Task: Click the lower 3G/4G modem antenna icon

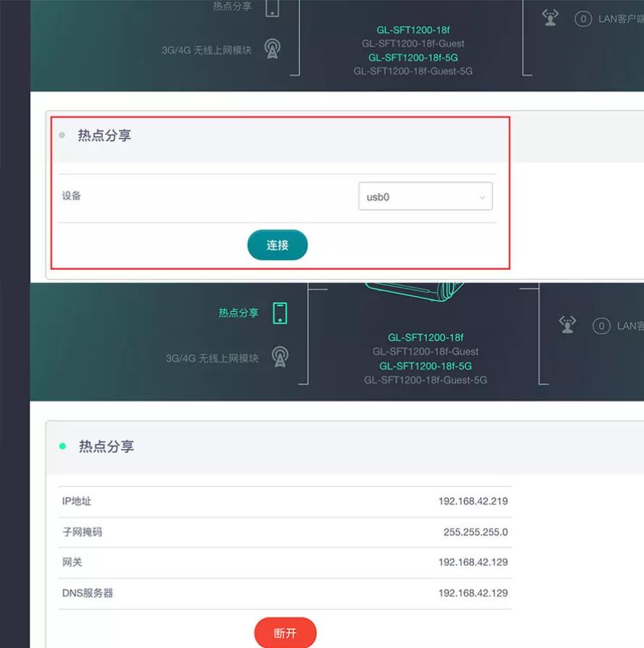Action: point(280,356)
